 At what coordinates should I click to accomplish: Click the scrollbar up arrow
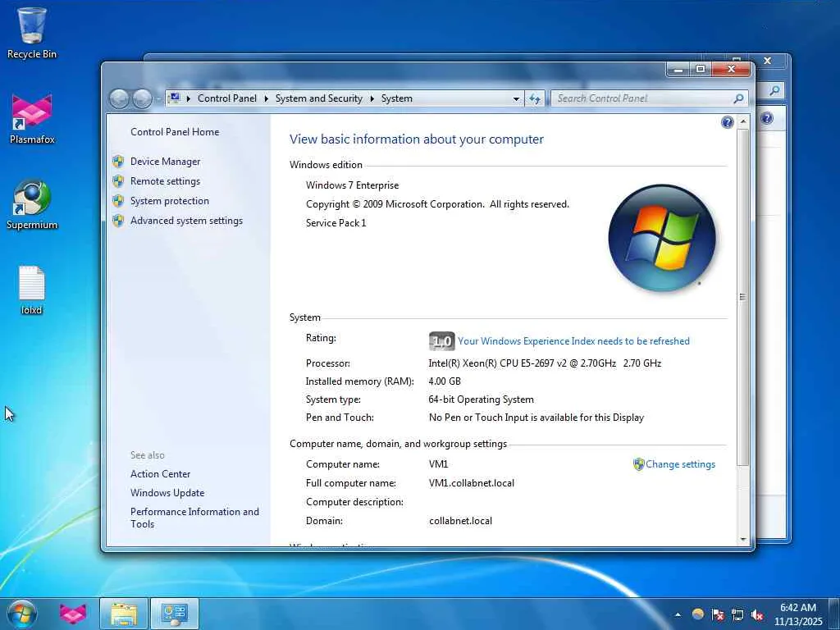[x=742, y=121]
